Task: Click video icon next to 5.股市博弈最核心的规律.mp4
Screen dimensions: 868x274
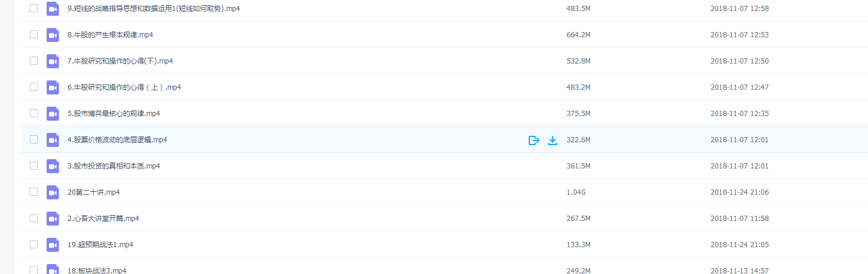Action: [53, 114]
